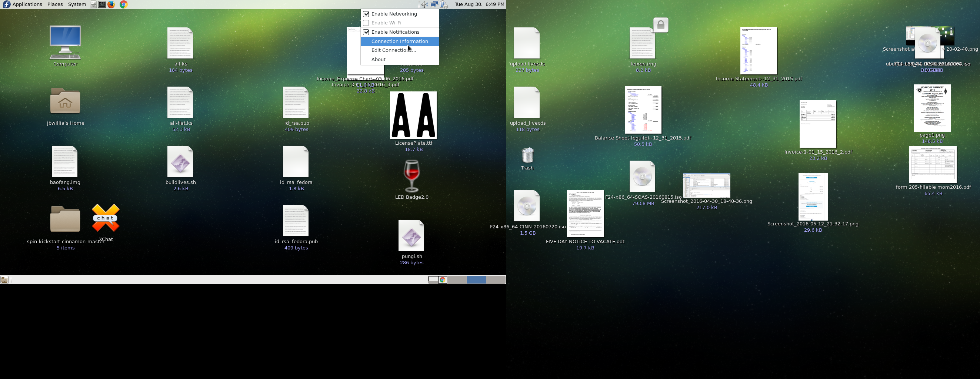This screenshot has width=980, height=379.
Task: Choose Connection Information from the network menu
Action: click(x=400, y=41)
